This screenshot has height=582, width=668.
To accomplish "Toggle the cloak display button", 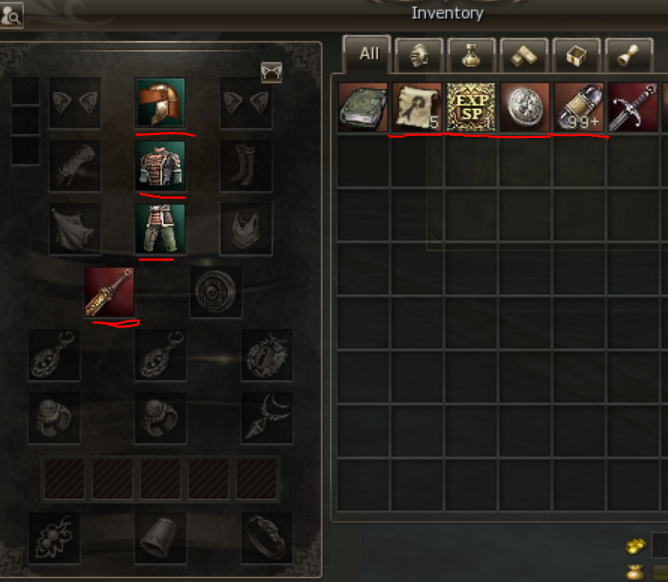I will coord(271,72).
